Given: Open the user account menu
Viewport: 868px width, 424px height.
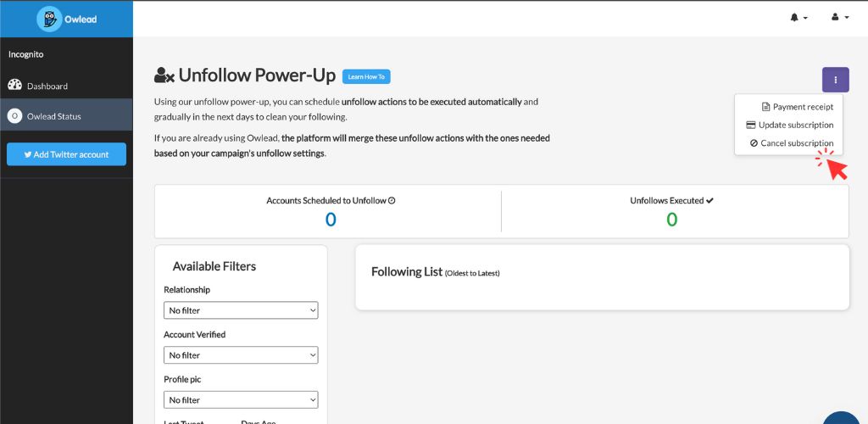Looking at the screenshot, I should (x=840, y=18).
